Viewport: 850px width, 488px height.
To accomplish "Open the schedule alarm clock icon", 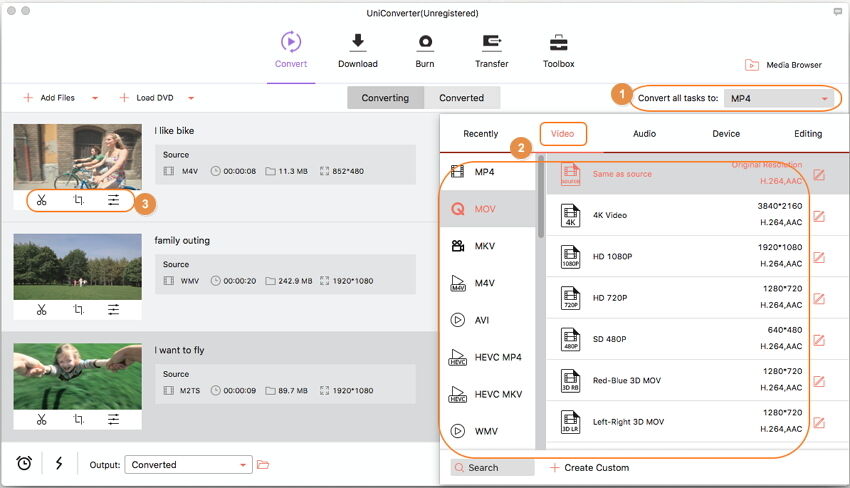I will coord(24,463).
